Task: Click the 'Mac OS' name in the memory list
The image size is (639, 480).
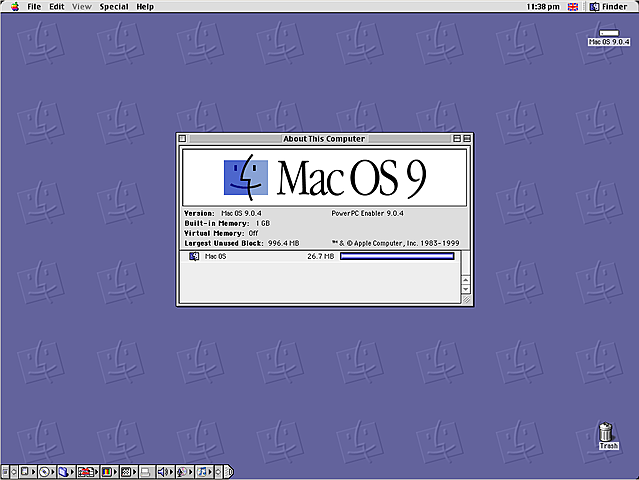Action: [215, 256]
